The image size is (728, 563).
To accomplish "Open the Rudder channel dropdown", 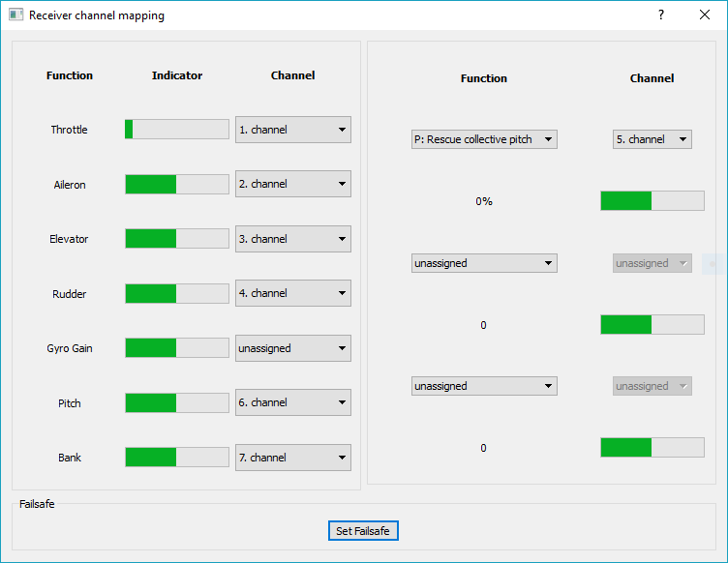I will point(292,293).
